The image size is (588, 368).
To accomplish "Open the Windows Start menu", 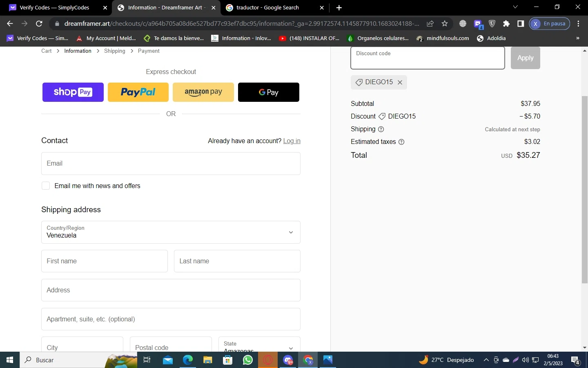I will tap(10, 360).
